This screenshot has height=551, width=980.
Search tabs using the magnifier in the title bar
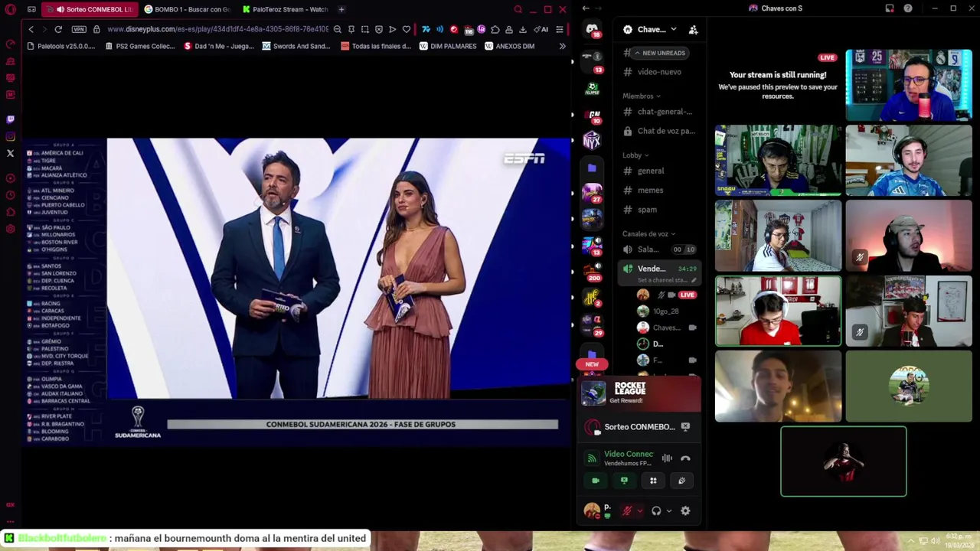coord(518,9)
